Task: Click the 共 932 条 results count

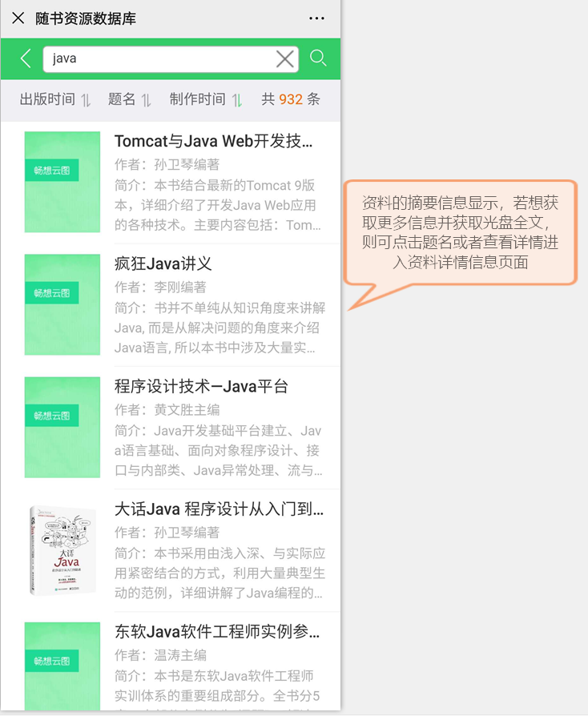Action: tap(291, 99)
